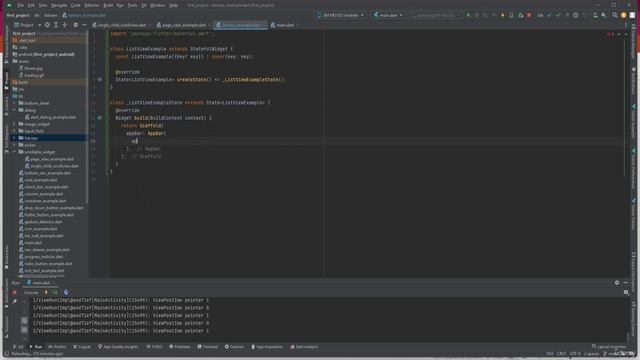640x360 pixels.
Task: Open the Profiler tool window
Action: pyautogui.click(x=57, y=347)
